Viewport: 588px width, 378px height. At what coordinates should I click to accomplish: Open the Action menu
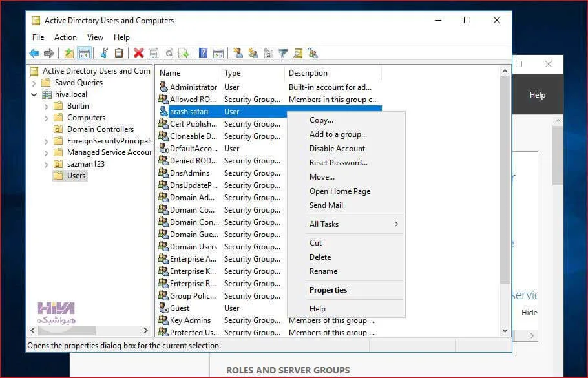click(65, 37)
